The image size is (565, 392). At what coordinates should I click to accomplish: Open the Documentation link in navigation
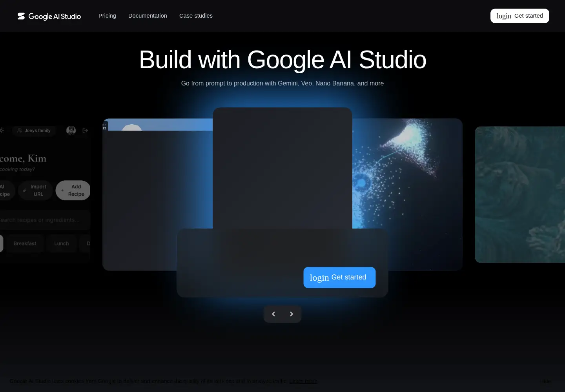[x=148, y=16]
